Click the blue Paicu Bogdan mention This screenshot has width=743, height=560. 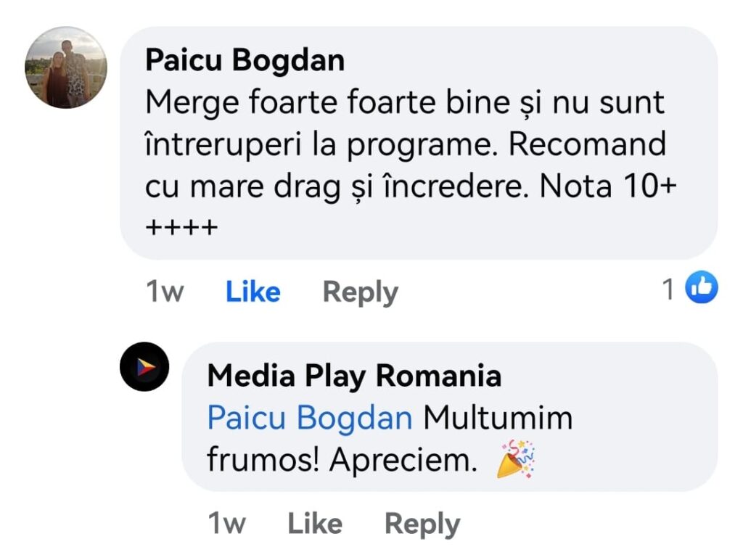point(310,419)
